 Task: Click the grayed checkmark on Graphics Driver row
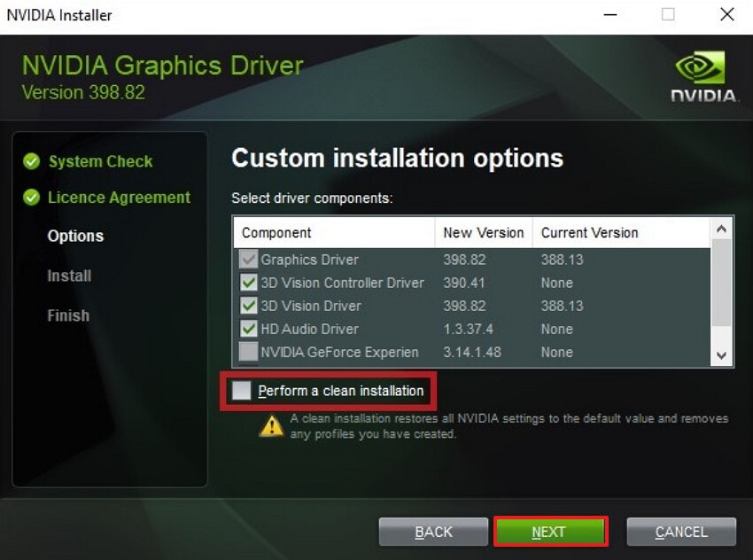click(249, 259)
